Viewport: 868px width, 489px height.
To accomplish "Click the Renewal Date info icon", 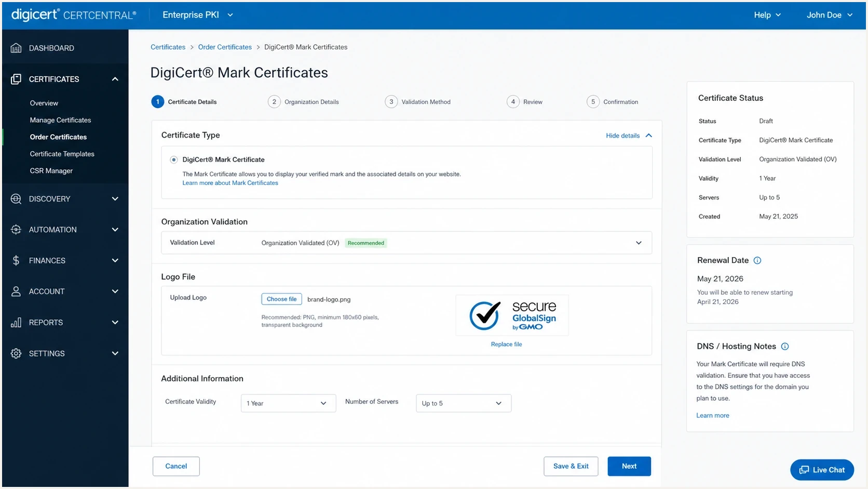I will click(757, 260).
